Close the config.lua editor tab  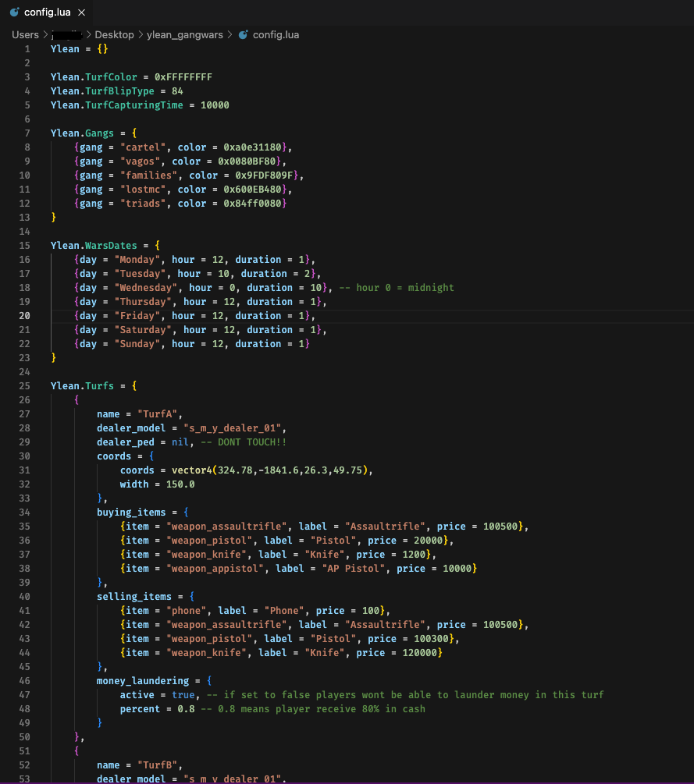coord(80,12)
